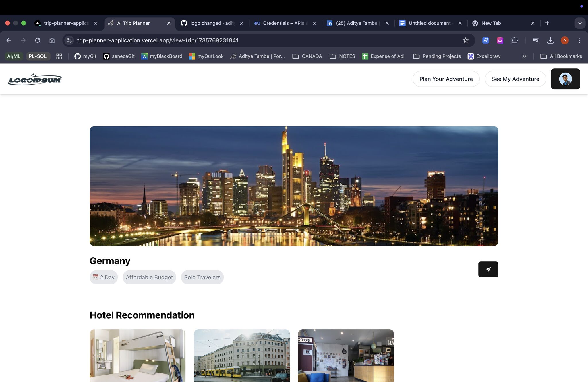Click the See My Adventure button

click(x=515, y=79)
